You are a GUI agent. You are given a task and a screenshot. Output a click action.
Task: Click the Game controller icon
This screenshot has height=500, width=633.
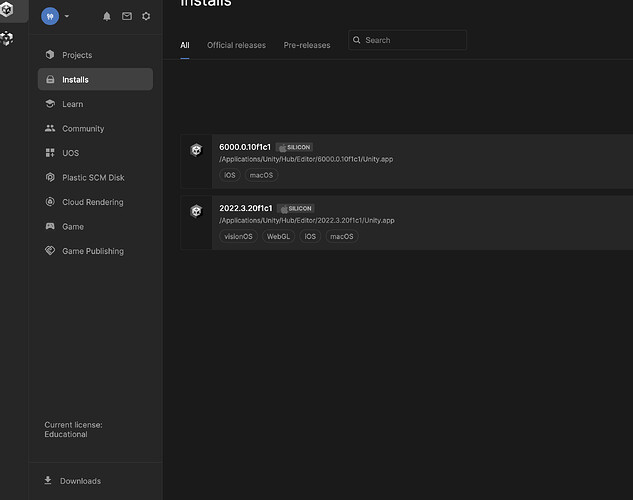point(51,226)
